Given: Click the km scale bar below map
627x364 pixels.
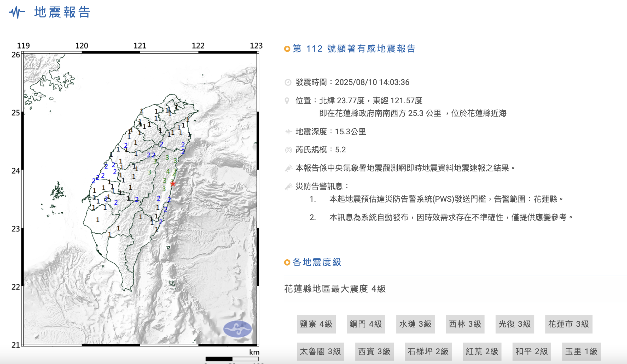Looking at the screenshot, I should click(x=232, y=359).
